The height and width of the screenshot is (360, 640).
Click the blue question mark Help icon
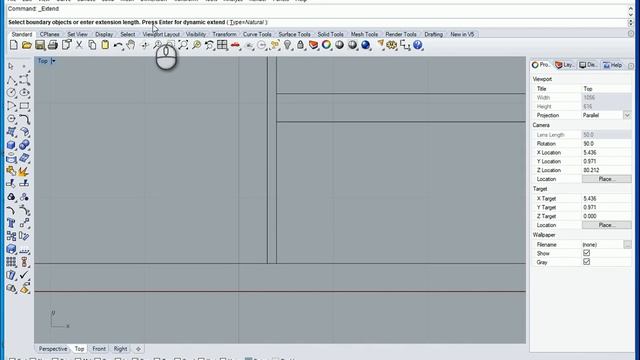click(x=418, y=45)
